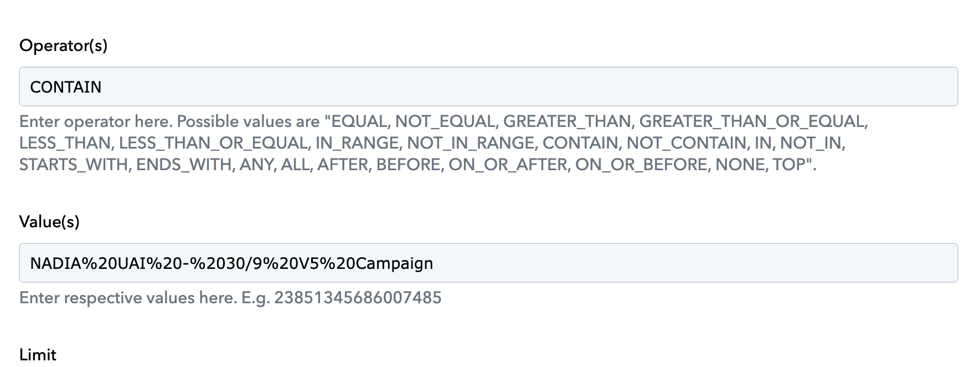Click "Enter operator here" hint text
Viewport: 980px width, 367px height.
95,122
